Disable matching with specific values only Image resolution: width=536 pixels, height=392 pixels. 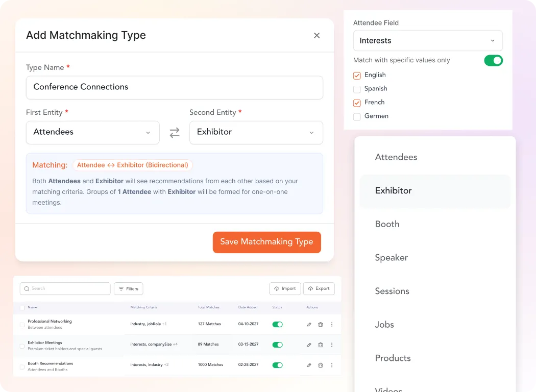(493, 60)
